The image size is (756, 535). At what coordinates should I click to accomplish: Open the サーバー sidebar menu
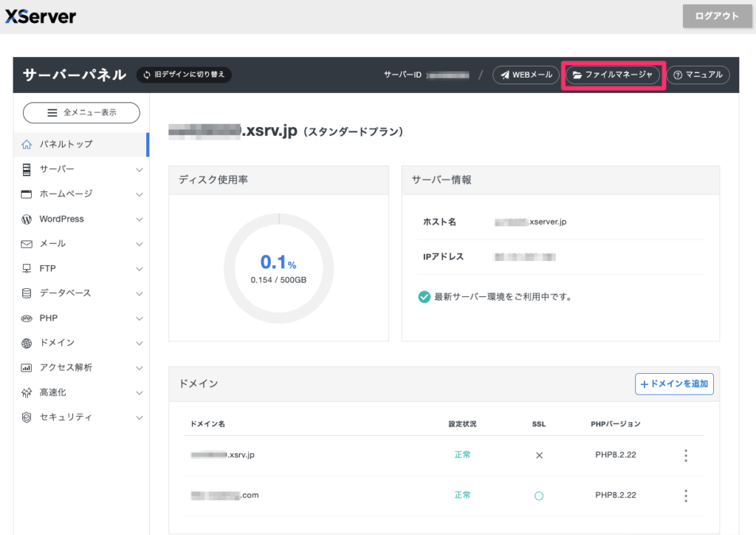tap(81, 169)
